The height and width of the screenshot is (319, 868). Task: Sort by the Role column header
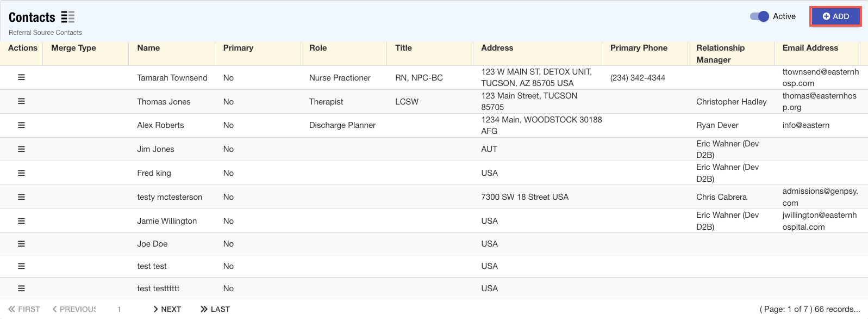[x=318, y=48]
